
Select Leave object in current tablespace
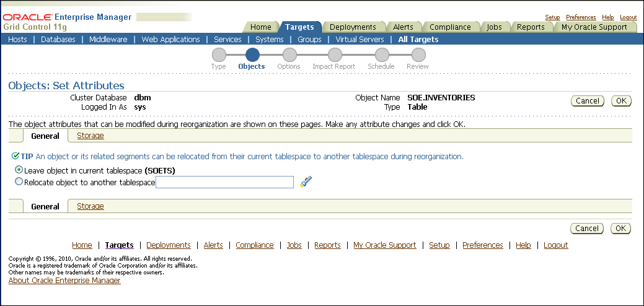pos(19,170)
